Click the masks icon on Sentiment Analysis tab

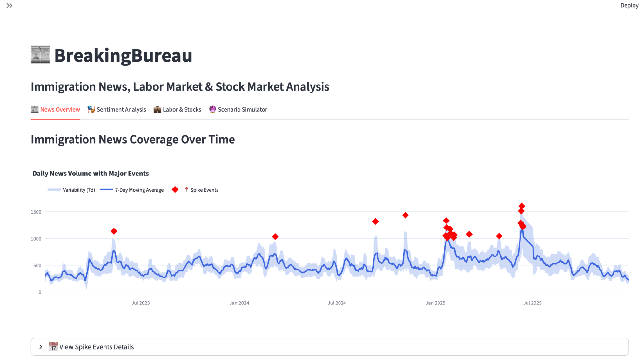point(91,109)
